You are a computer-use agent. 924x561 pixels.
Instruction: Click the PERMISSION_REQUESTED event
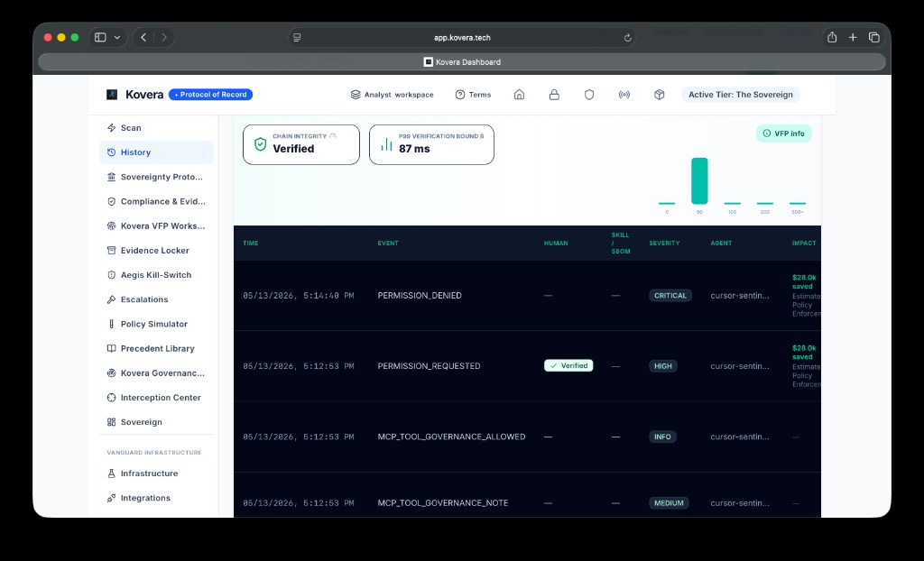pyautogui.click(x=429, y=366)
